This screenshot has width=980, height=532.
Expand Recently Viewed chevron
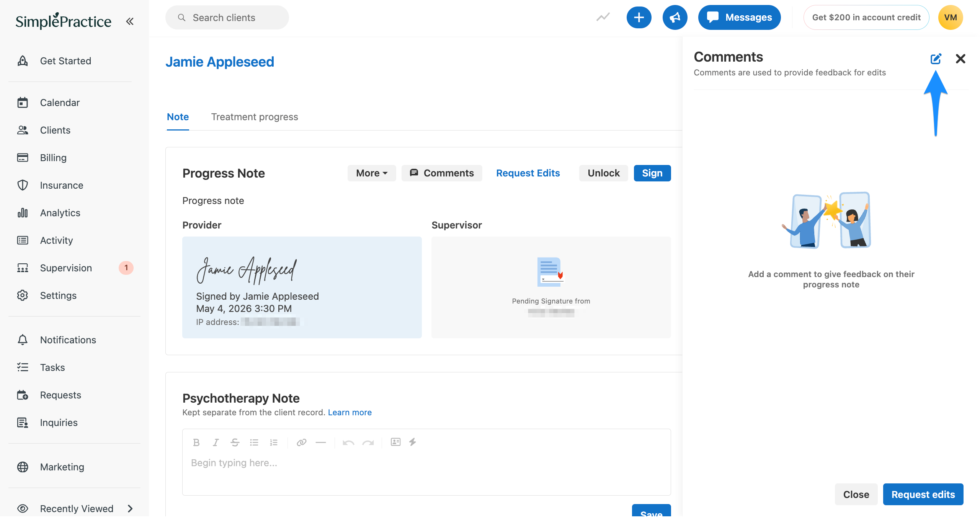pyautogui.click(x=130, y=509)
